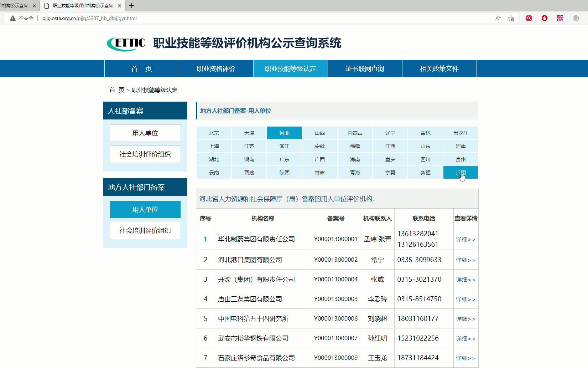Close the first background tab
Viewport: 588px width, 368px height.
coord(34,6)
